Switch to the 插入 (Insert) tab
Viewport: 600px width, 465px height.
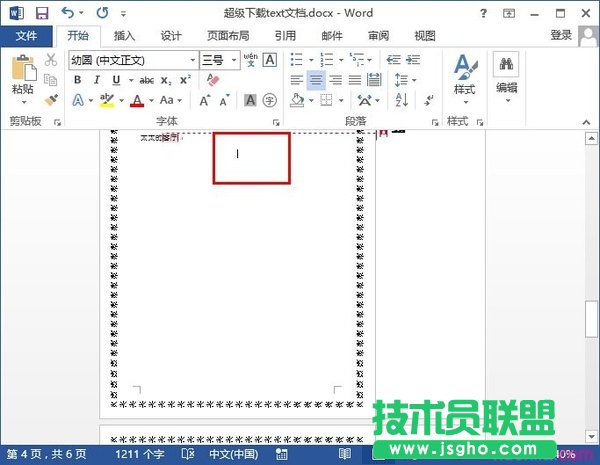[x=125, y=36]
